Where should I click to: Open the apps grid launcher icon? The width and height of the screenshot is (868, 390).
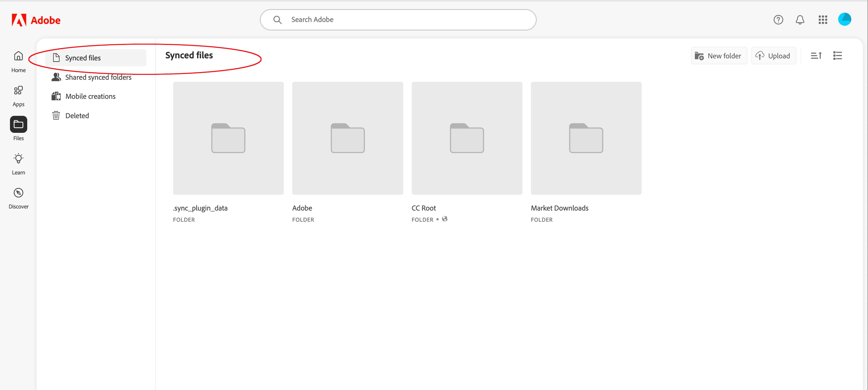click(823, 20)
